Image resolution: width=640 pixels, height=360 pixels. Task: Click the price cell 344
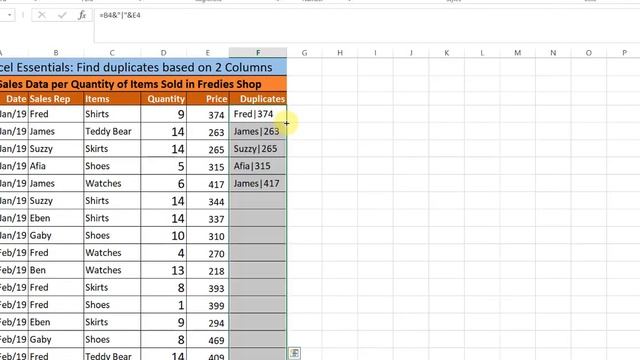click(x=208, y=201)
